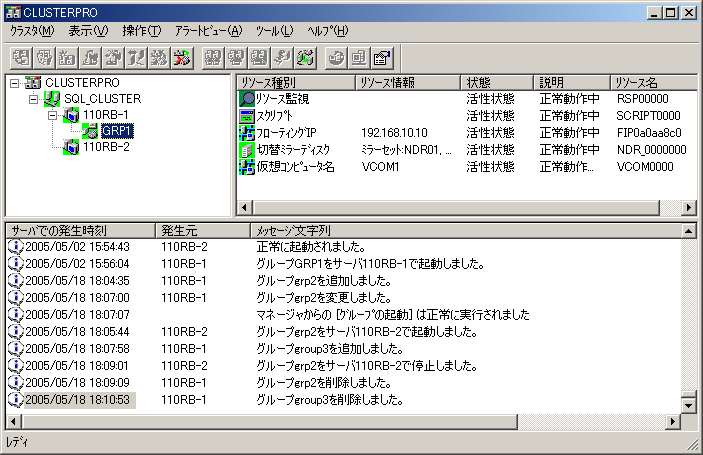The height and width of the screenshot is (455, 703).
Task: Click the resource list's horizontal scroll thumb
Action: tap(456, 208)
